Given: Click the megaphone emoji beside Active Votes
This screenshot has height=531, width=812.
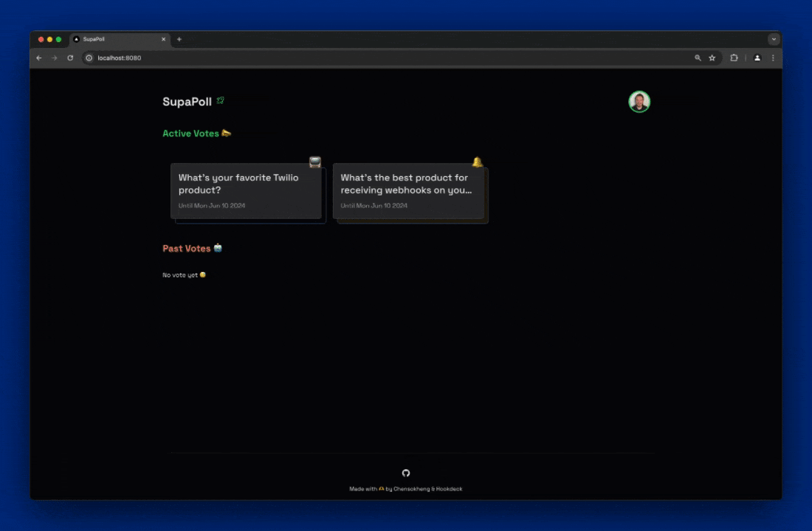Looking at the screenshot, I should point(227,133).
